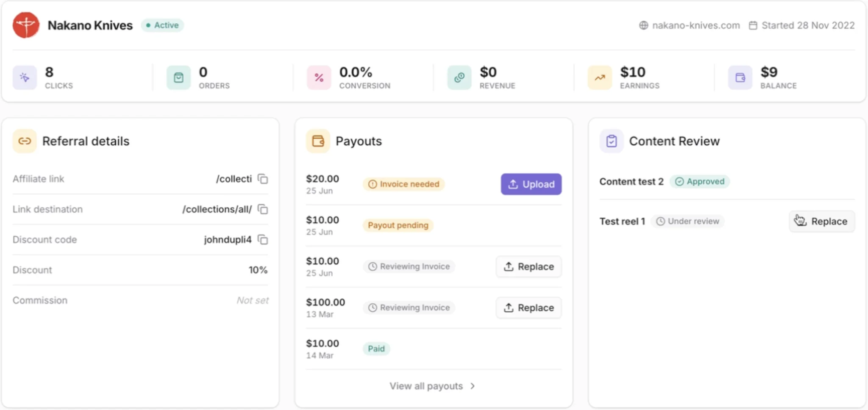
Task: Click the /collections/all/ destination value
Action: [x=217, y=209]
